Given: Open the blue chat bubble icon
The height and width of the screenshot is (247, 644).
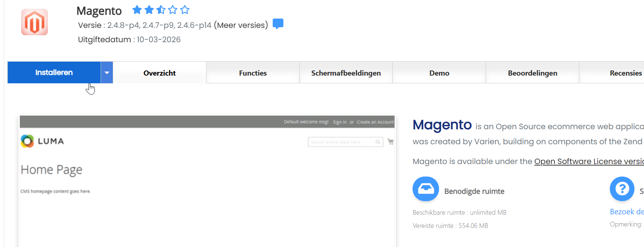Looking at the screenshot, I should pyautogui.click(x=278, y=24).
